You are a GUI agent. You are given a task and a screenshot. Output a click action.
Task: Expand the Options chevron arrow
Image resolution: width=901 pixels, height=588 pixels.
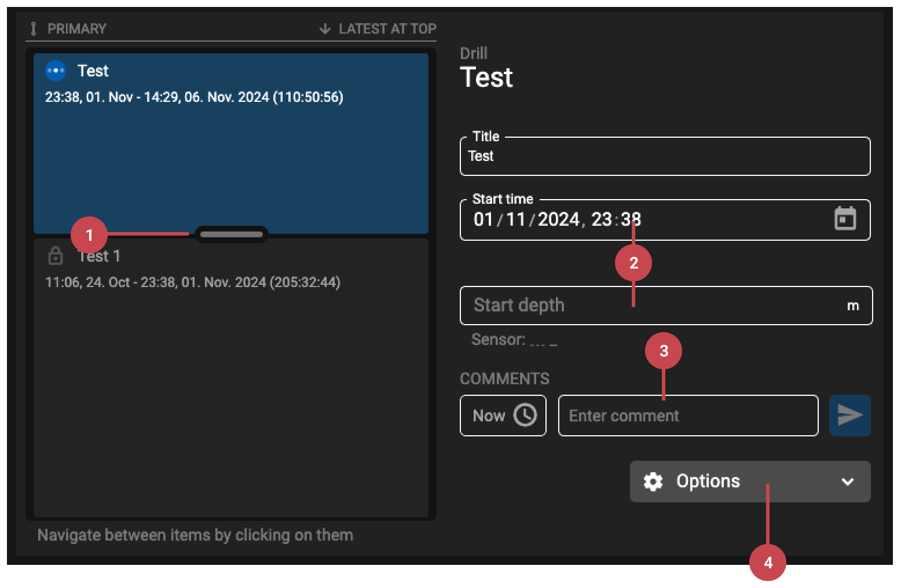(x=847, y=482)
